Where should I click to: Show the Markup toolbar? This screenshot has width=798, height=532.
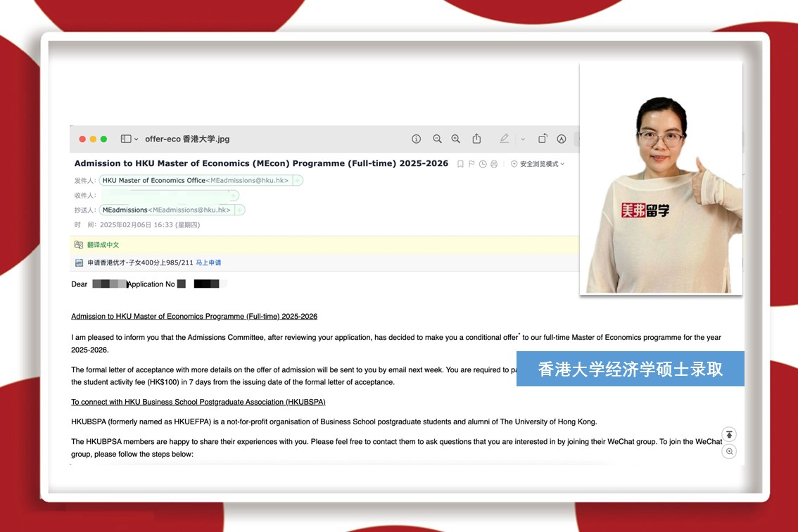[562, 139]
